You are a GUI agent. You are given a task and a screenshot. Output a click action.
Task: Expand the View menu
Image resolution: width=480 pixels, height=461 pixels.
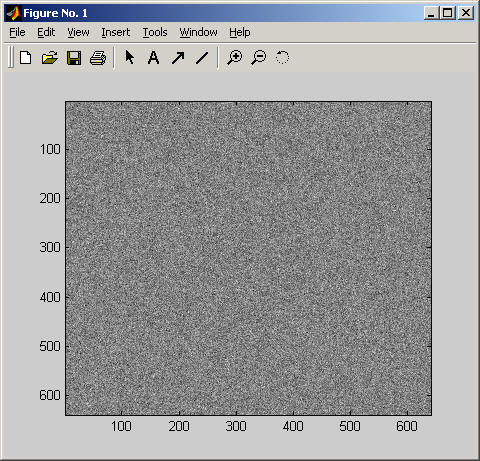78,32
